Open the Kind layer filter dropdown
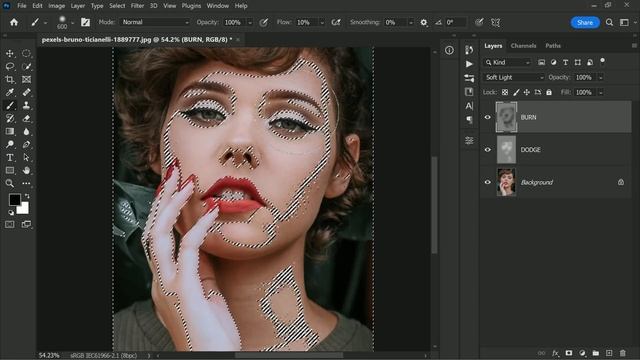Image resolution: width=640 pixels, height=360 pixels. (507, 62)
